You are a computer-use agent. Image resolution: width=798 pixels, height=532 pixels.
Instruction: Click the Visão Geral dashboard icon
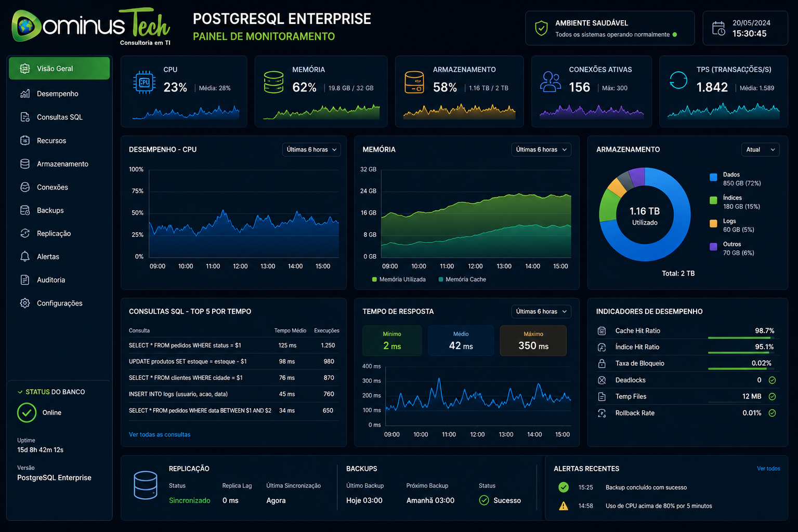(25, 69)
